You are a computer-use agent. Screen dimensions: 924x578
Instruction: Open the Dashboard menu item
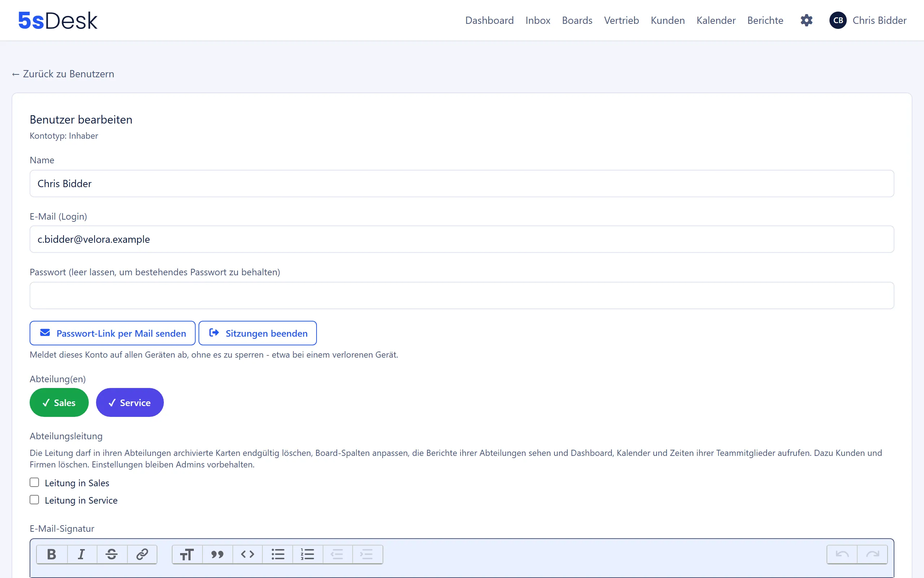(x=489, y=20)
